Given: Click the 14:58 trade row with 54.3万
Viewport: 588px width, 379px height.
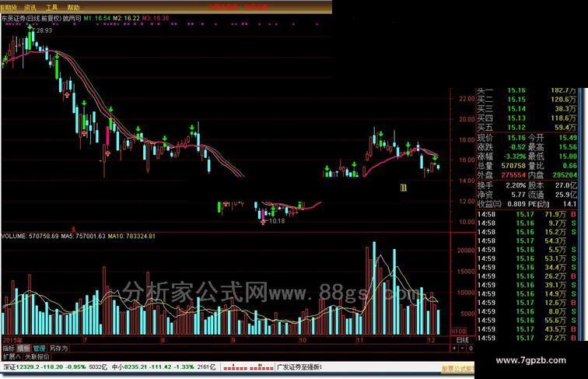Looking at the screenshot, I should pos(527,241).
